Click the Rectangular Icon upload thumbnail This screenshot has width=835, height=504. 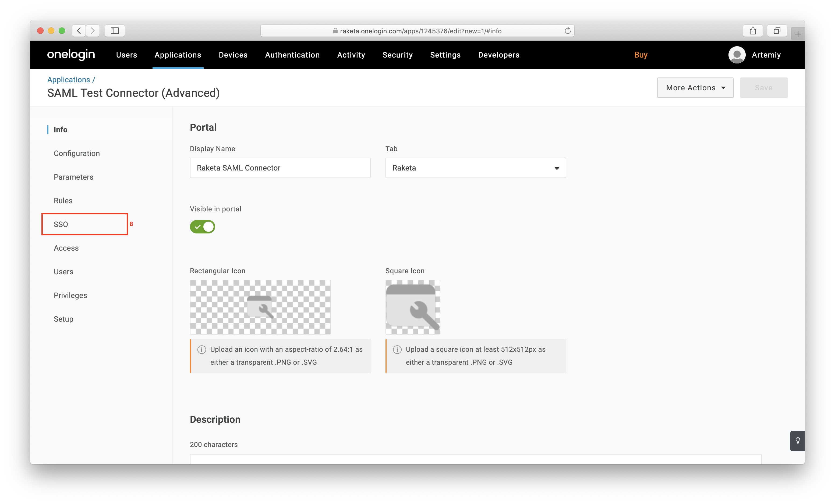pyautogui.click(x=260, y=307)
